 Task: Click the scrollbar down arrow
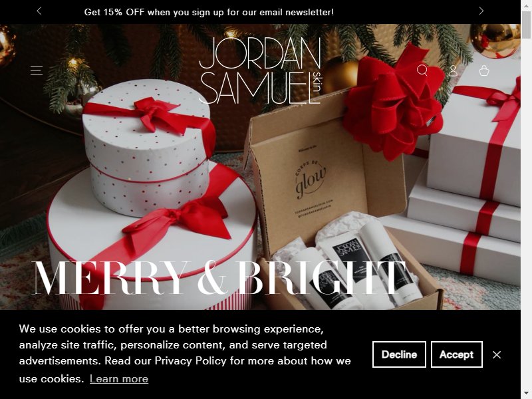(526, 394)
